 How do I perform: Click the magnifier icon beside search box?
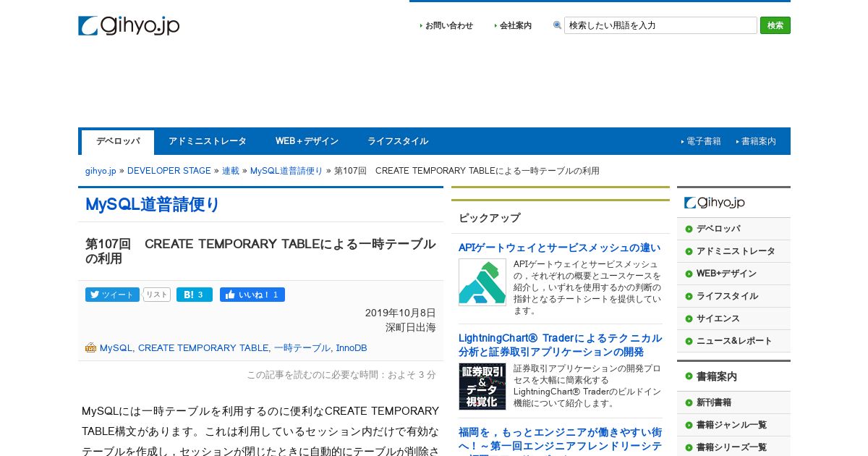[557, 25]
